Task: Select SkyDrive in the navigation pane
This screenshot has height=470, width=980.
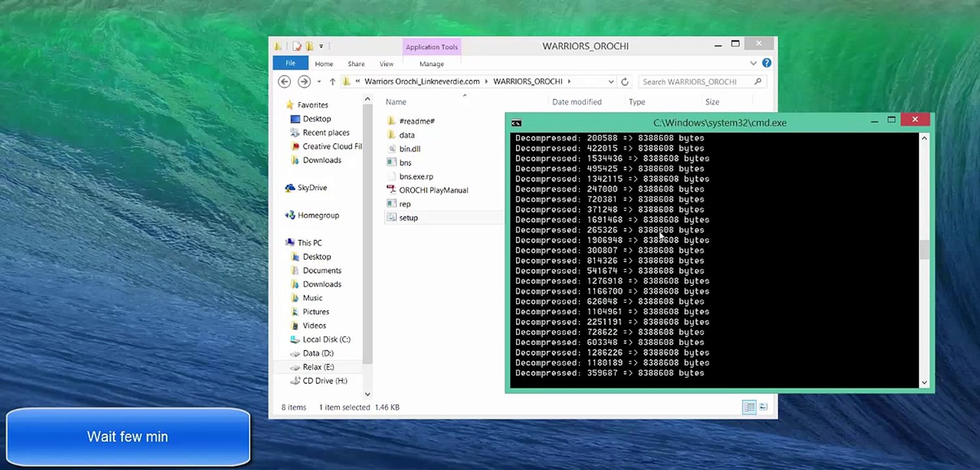Action: coord(312,187)
